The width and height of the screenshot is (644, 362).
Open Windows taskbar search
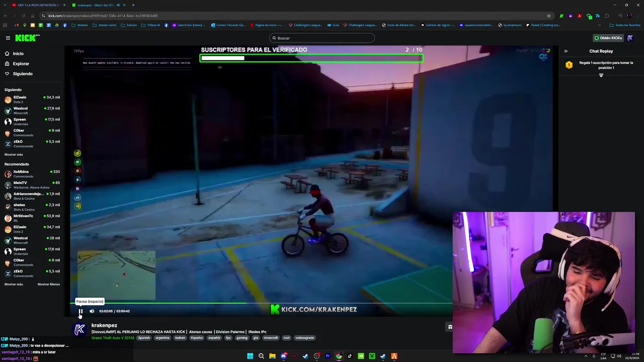(261, 356)
